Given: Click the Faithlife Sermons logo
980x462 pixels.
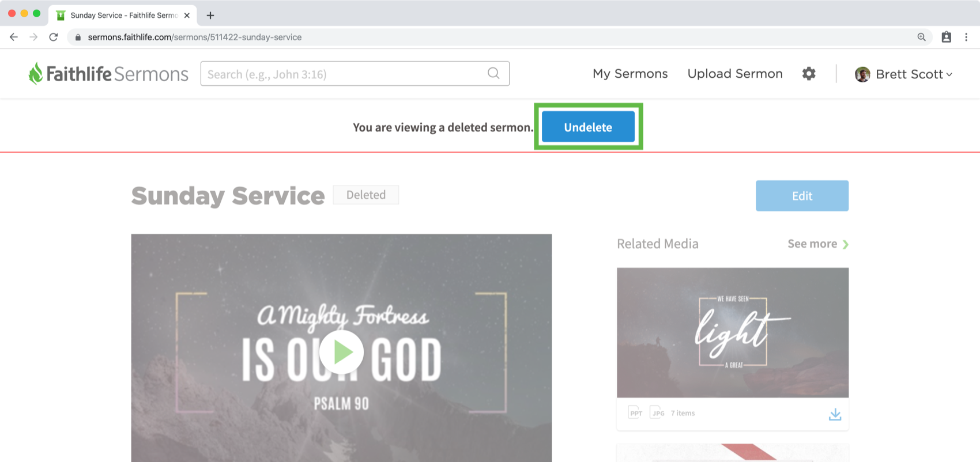Looking at the screenshot, I should pyautogui.click(x=108, y=74).
